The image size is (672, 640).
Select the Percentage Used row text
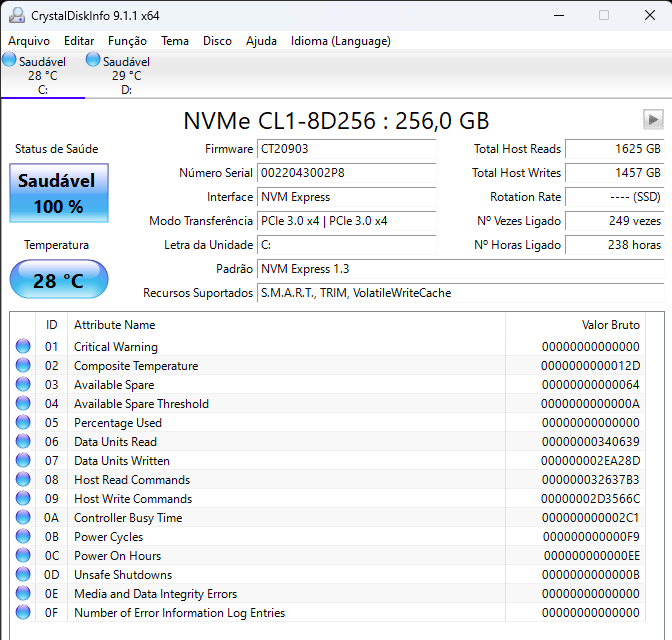pos(118,423)
